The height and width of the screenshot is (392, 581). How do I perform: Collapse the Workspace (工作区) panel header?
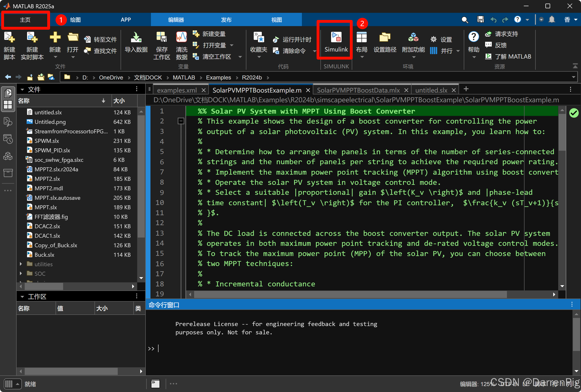(22, 297)
